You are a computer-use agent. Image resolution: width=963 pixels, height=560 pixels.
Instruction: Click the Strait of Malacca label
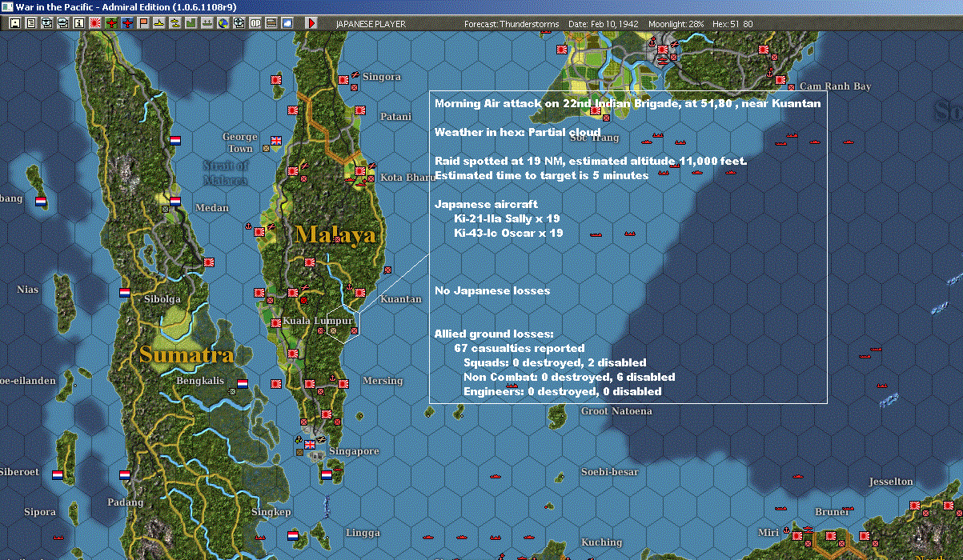pyautogui.click(x=226, y=172)
